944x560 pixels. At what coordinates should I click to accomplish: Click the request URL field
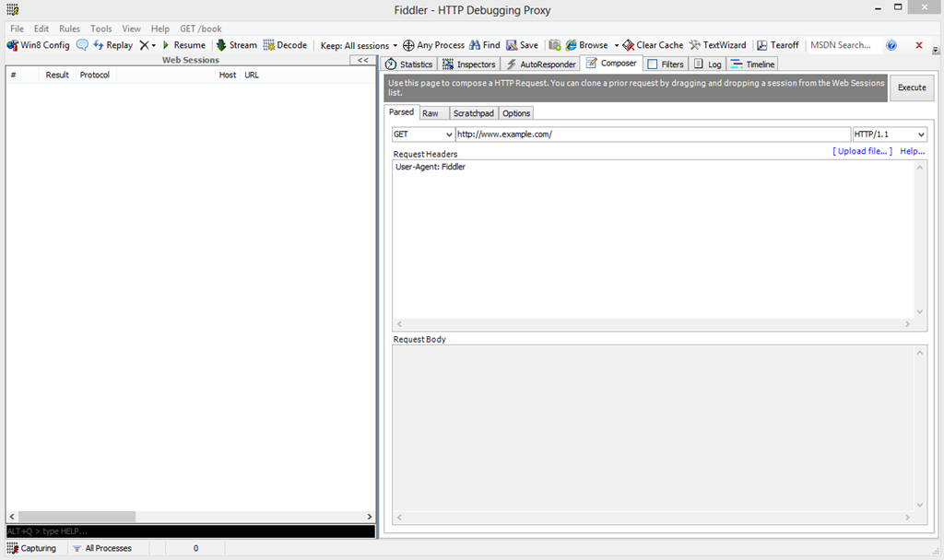pos(653,134)
